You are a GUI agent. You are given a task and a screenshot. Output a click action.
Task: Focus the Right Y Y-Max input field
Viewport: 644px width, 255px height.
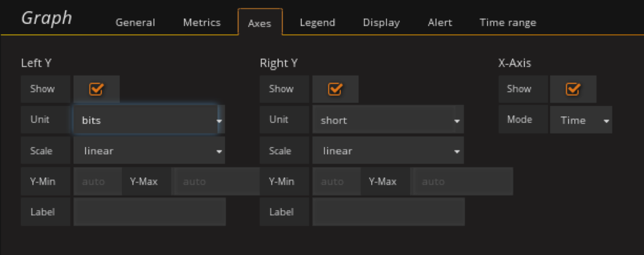pos(462,182)
